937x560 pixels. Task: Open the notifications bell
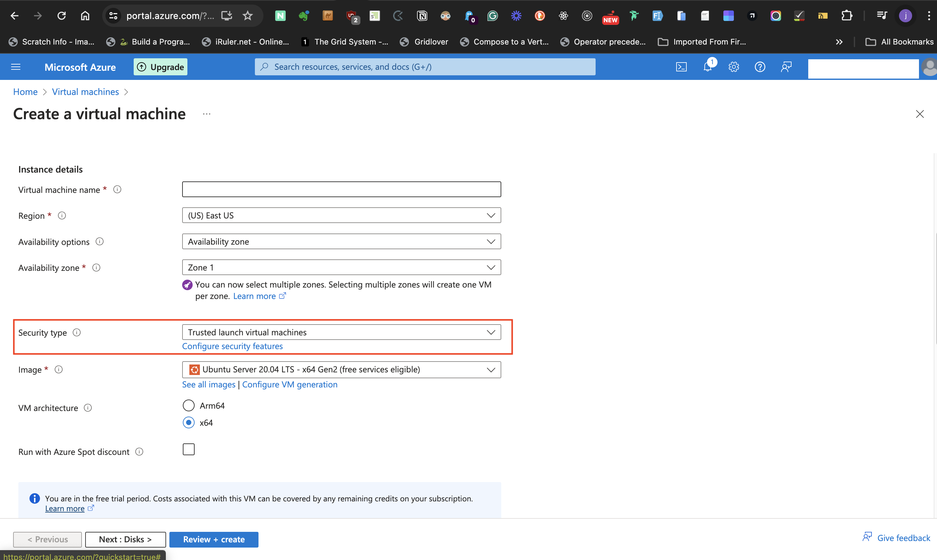[x=707, y=67]
